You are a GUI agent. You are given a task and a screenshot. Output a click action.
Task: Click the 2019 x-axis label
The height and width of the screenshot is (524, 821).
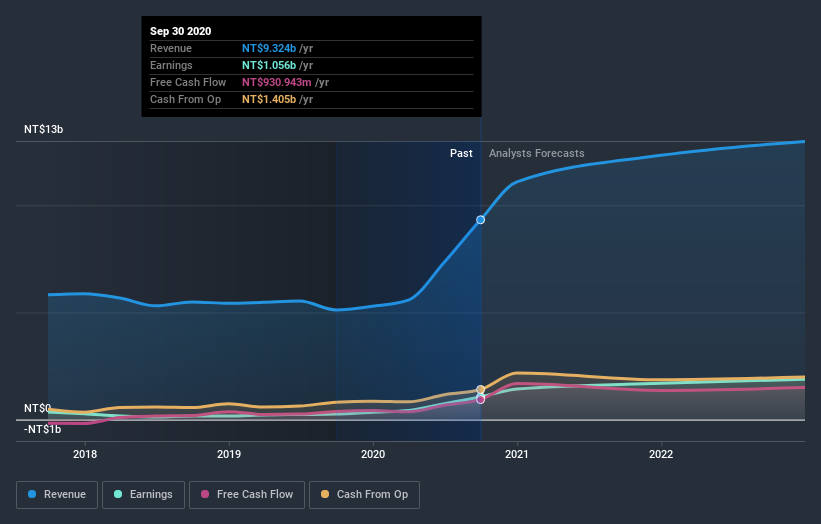pos(229,454)
